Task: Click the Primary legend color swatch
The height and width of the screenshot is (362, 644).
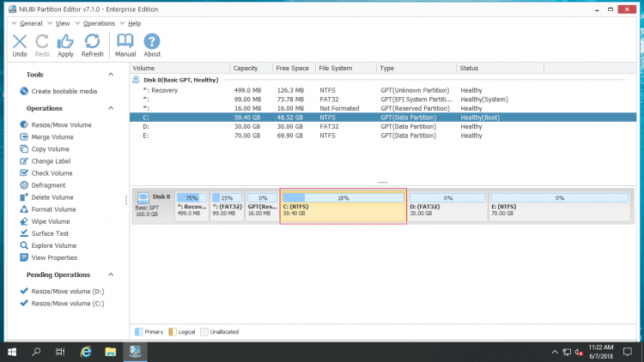Action: [139, 332]
